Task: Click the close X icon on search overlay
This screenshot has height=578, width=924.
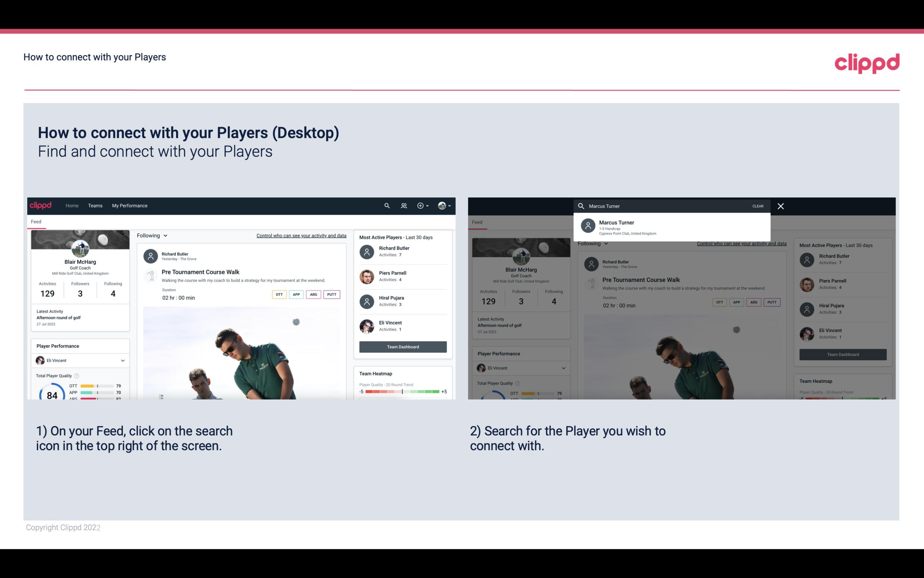Action: 781,206
